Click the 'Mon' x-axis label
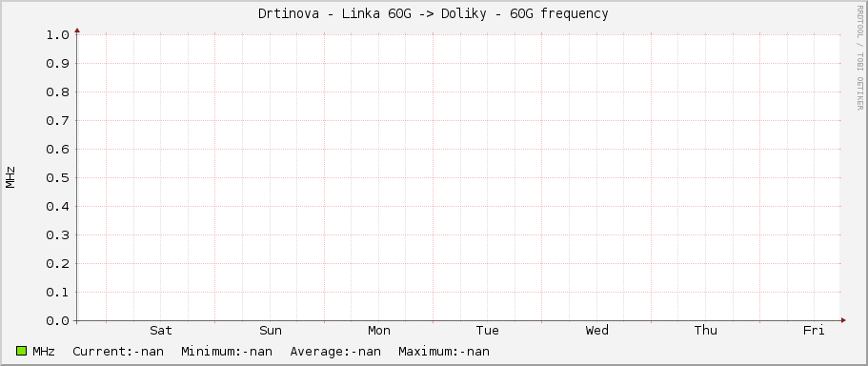 (x=379, y=331)
